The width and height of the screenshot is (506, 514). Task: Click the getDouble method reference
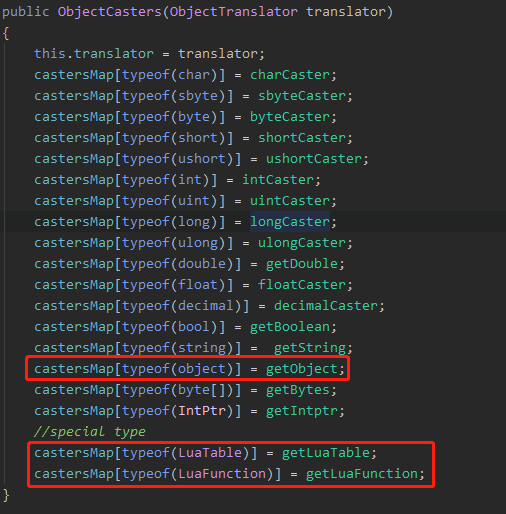point(302,264)
